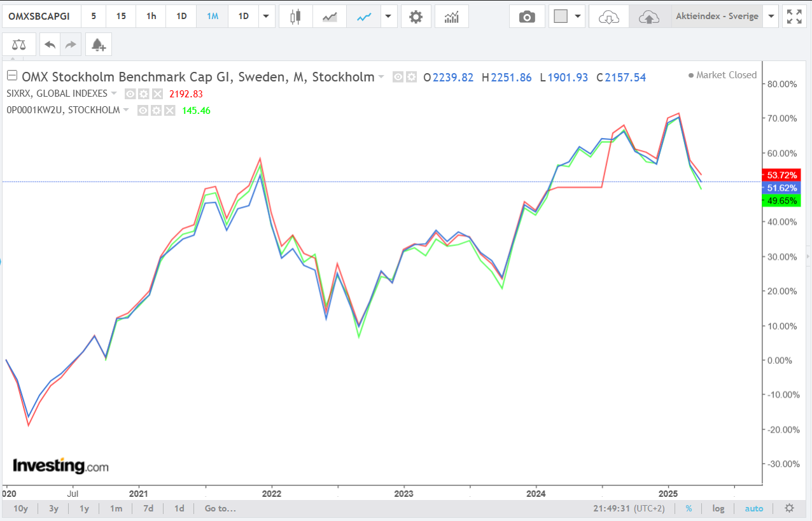Viewport: 812px width, 521px height.
Task: Expand the Aktieindex - Sverige layout dropdown arrow
Action: pyautogui.click(x=772, y=17)
